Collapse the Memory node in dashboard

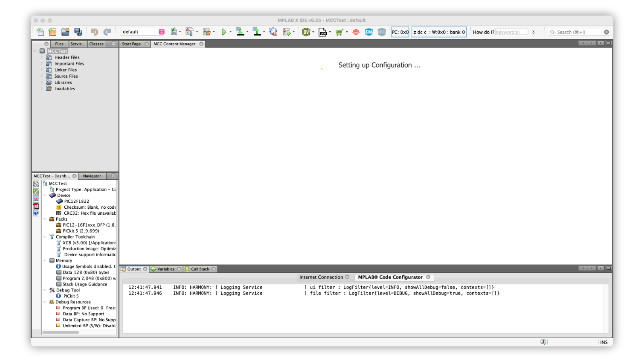45,261
